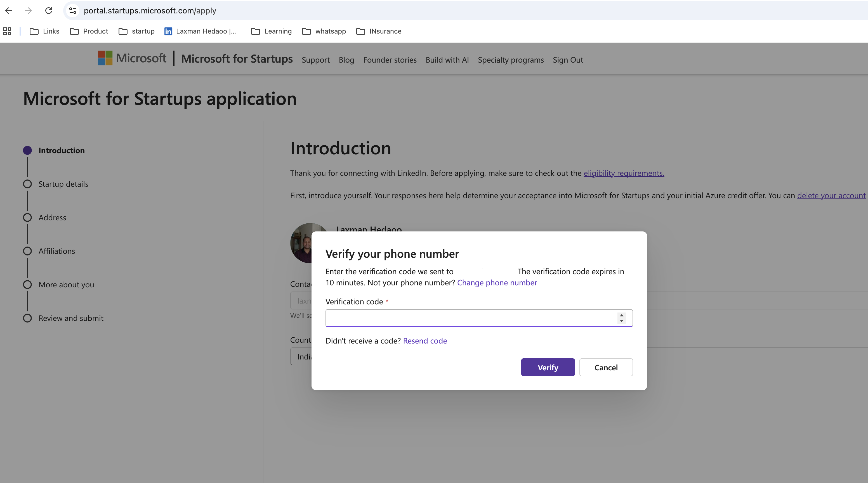Select the Review and submit step

pos(71,318)
